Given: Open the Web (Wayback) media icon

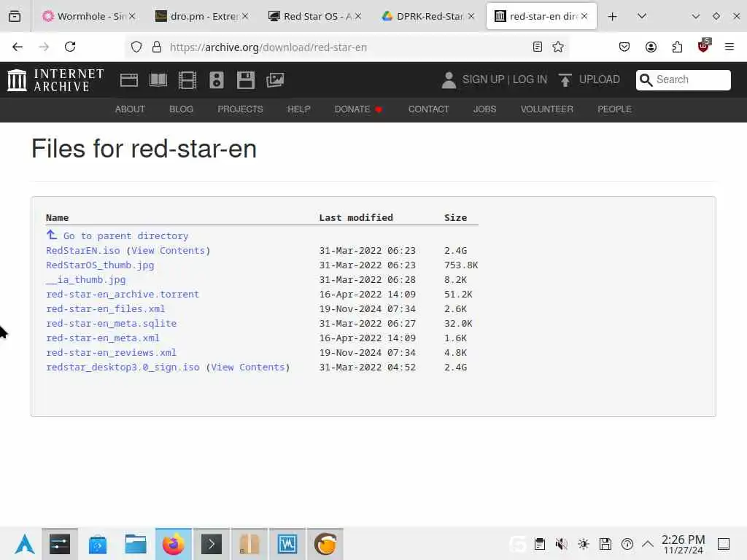Looking at the screenshot, I should (129, 80).
